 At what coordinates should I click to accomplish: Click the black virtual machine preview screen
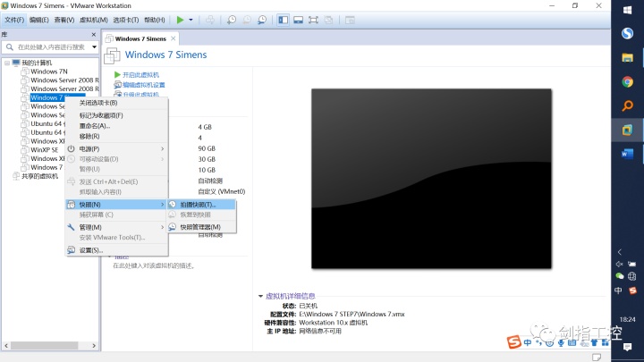[x=431, y=179]
